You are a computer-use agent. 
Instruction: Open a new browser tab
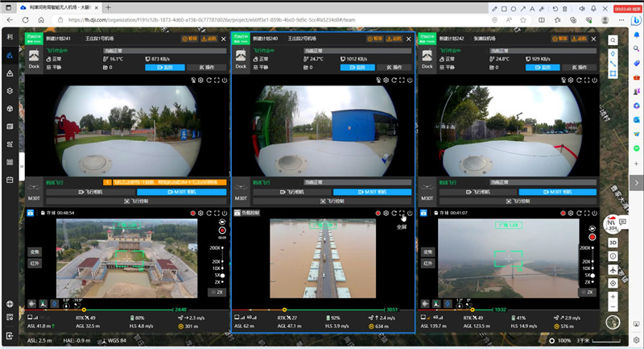pos(108,7)
